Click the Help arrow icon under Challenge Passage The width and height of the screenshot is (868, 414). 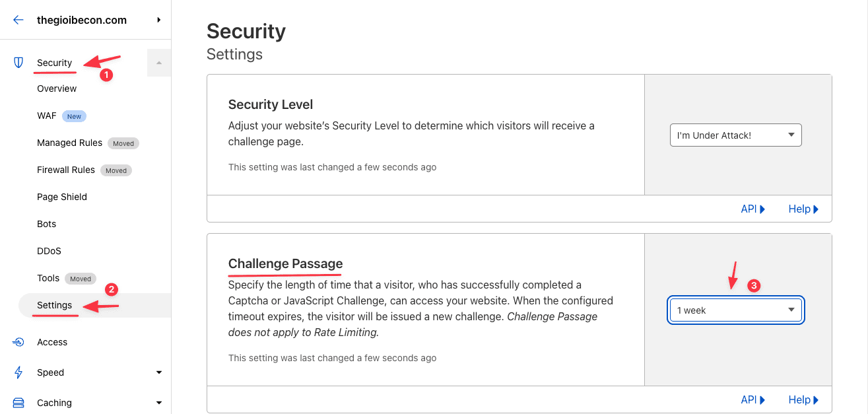pos(817,399)
